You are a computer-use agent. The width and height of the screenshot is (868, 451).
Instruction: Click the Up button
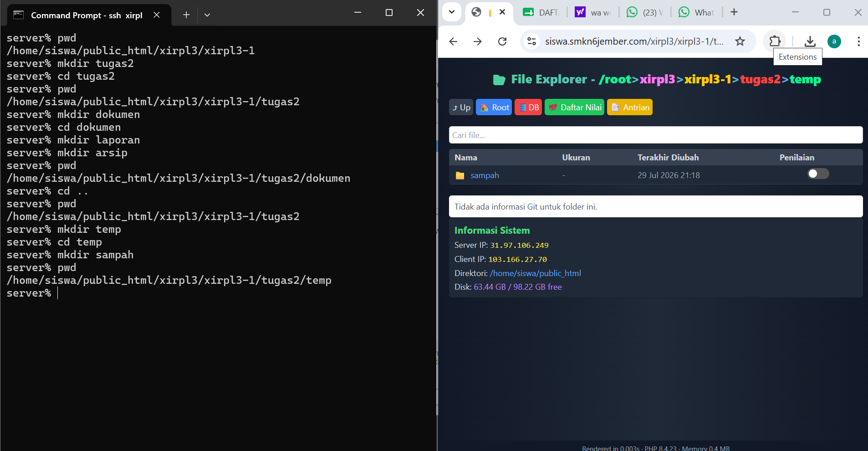point(461,108)
